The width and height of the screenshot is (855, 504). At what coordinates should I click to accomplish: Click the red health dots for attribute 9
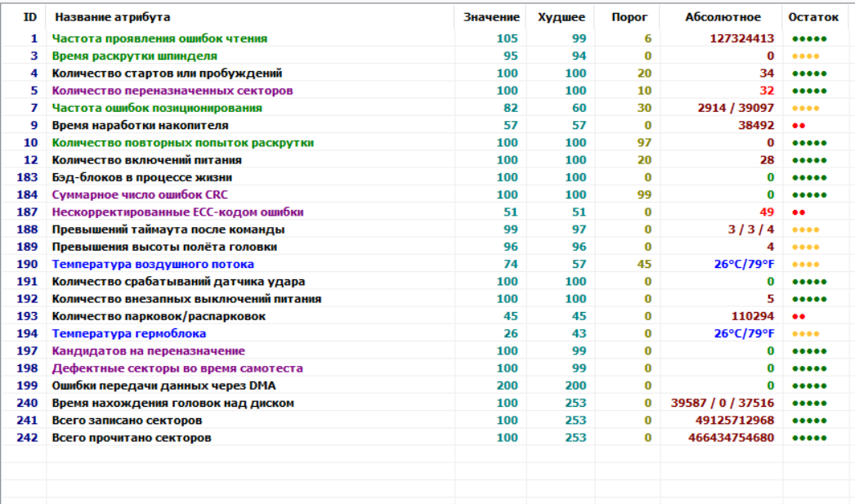[798, 126]
